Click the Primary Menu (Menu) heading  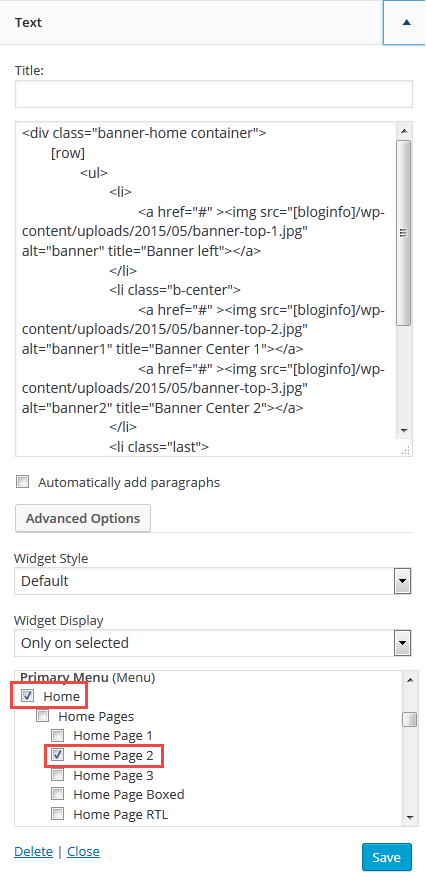pyautogui.click(x=88, y=677)
